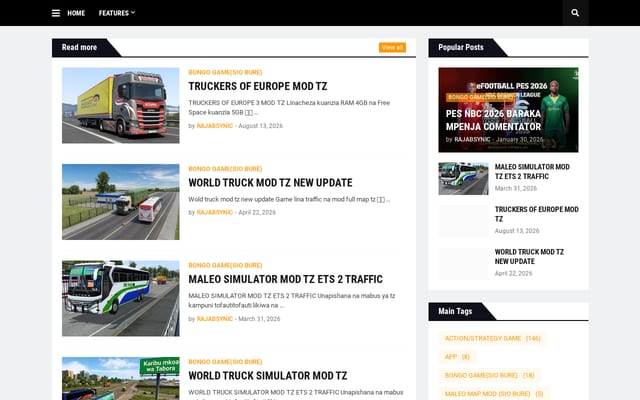Open popular post WORLD TRUCK MOD TZ NEW UPDATE

click(529, 256)
